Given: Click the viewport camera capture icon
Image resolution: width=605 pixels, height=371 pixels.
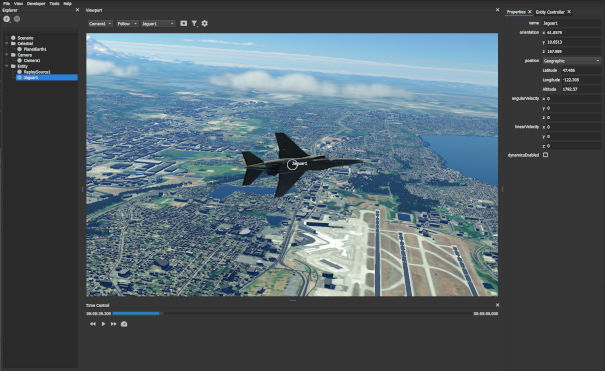Looking at the screenshot, I should click(x=184, y=24).
